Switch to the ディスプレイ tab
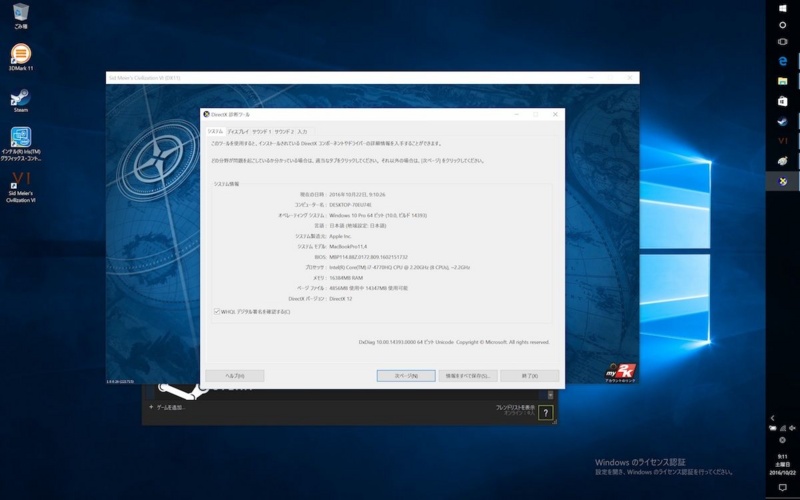 point(238,132)
